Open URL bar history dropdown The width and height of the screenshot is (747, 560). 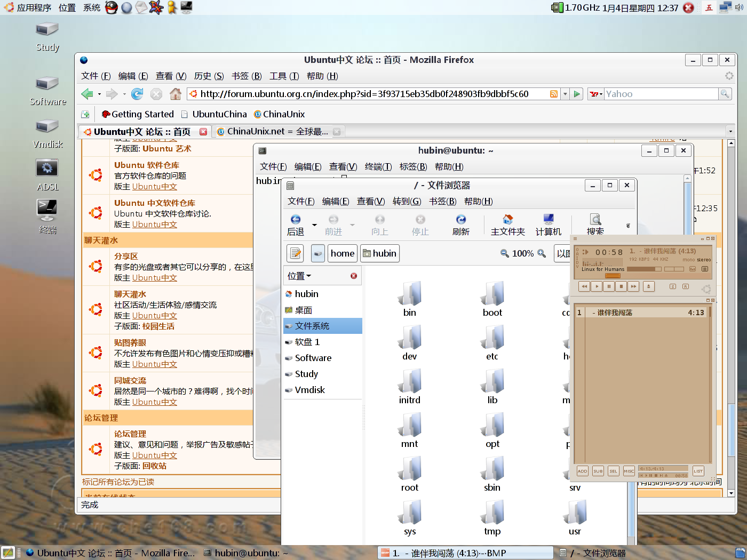pos(565,94)
